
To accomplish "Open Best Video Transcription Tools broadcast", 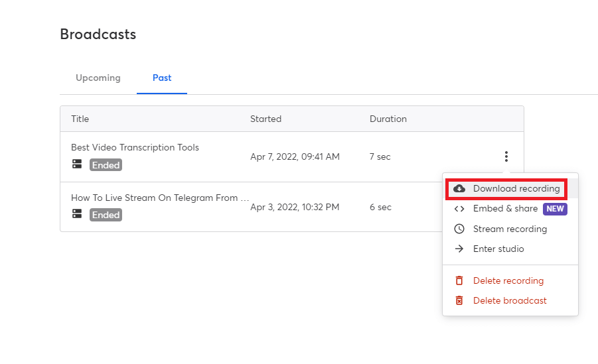I will tap(135, 148).
